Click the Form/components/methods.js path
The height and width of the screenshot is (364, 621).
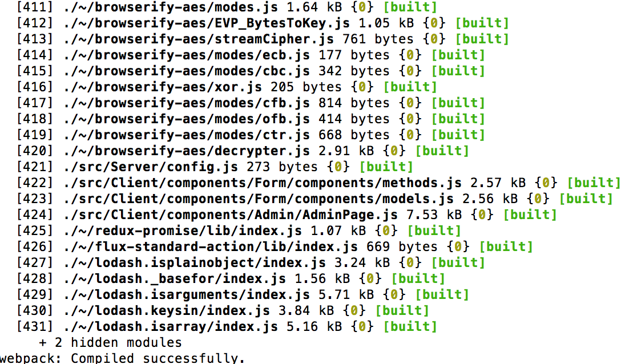point(262,183)
